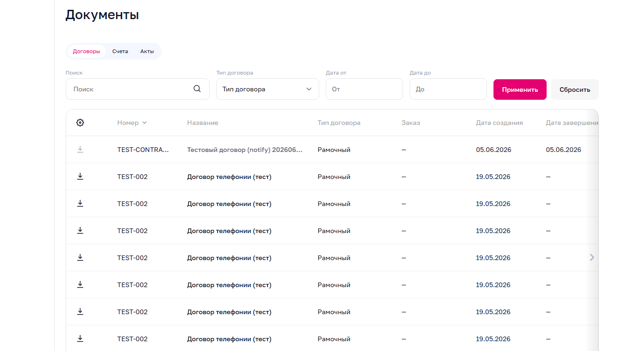Apply filters with the Применить button
The width and height of the screenshot is (644, 351).
(520, 89)
